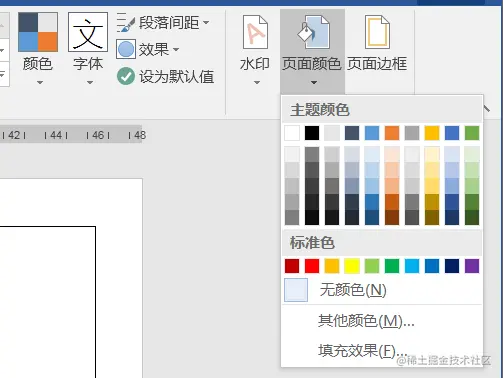
Task: Expand the 效果 dropdown arrow
Action: (x=176, y=50)
